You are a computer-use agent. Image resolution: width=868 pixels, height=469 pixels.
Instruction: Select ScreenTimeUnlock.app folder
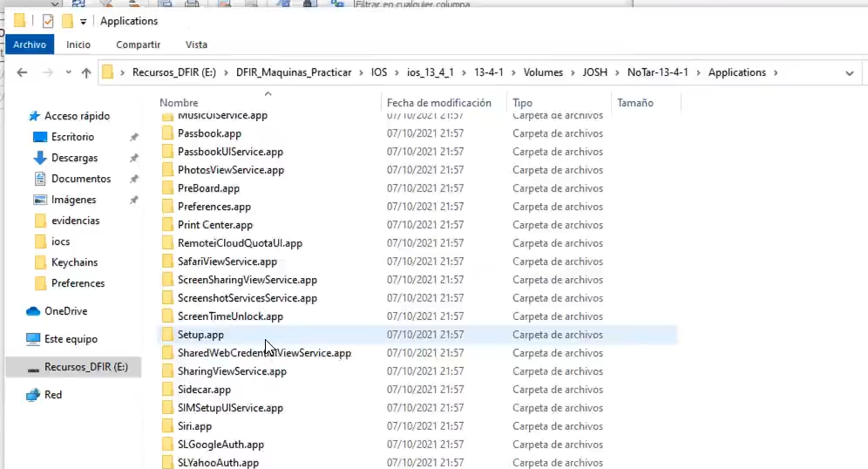pos(230,316)
